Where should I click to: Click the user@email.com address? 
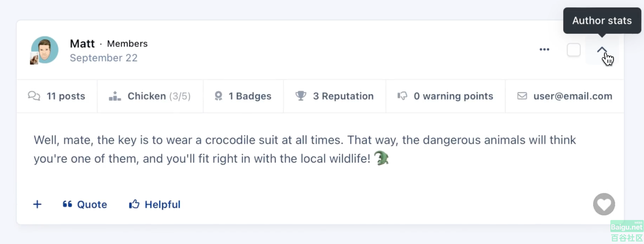[x=573, y=96]
